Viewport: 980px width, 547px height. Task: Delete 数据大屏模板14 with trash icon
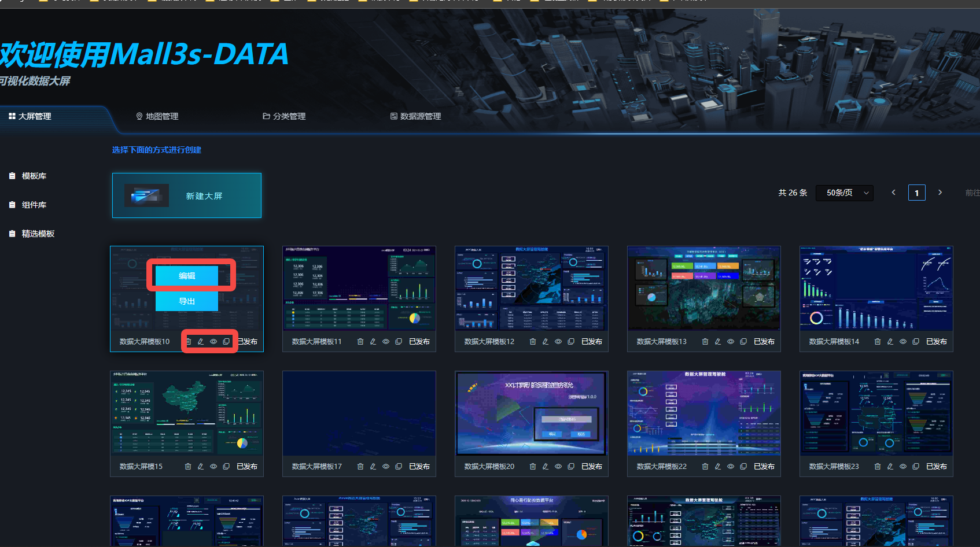point(878,342)
